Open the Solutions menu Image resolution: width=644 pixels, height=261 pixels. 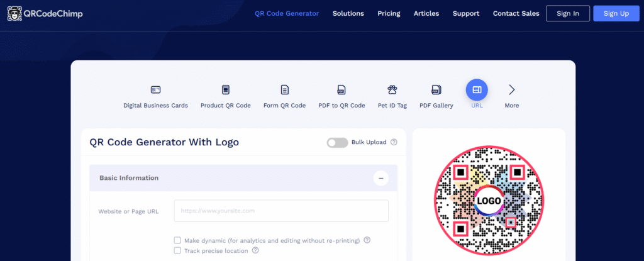[348, 14]
